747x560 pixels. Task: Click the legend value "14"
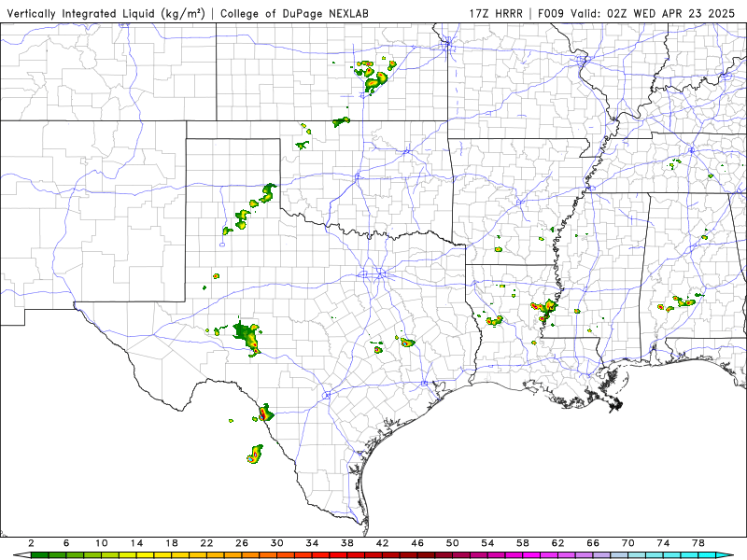tap(136, 543)
